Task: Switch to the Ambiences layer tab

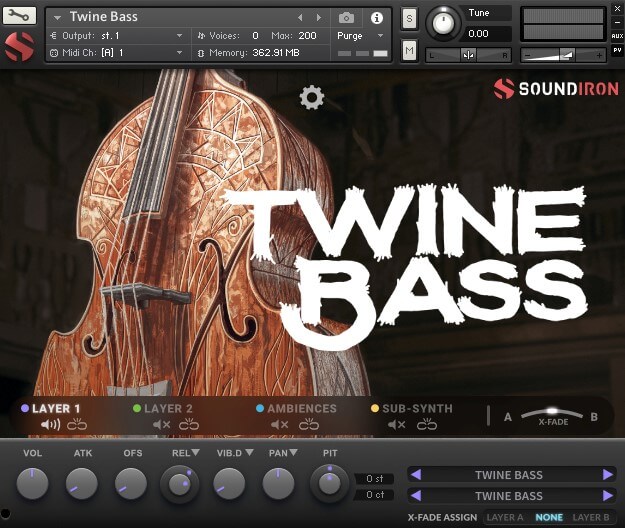Action: (x=301, y=408)
